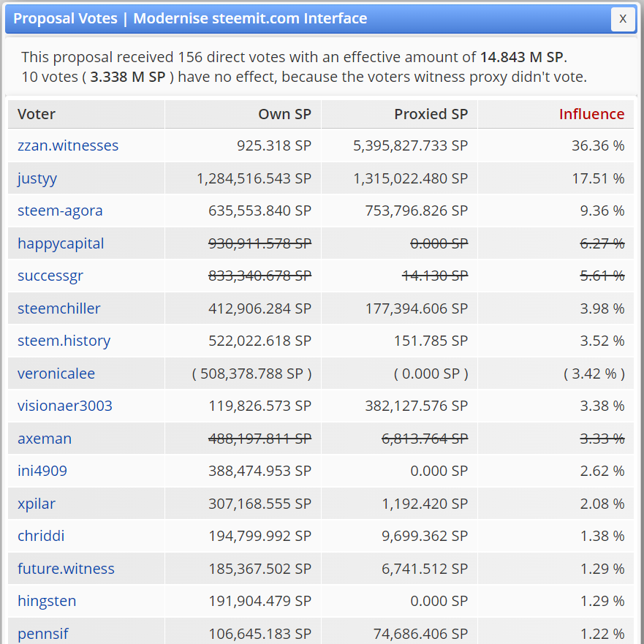This screenshot has height=644, width=644.
Task: Click steem.history voter link
Action: (x=64, y=341)
